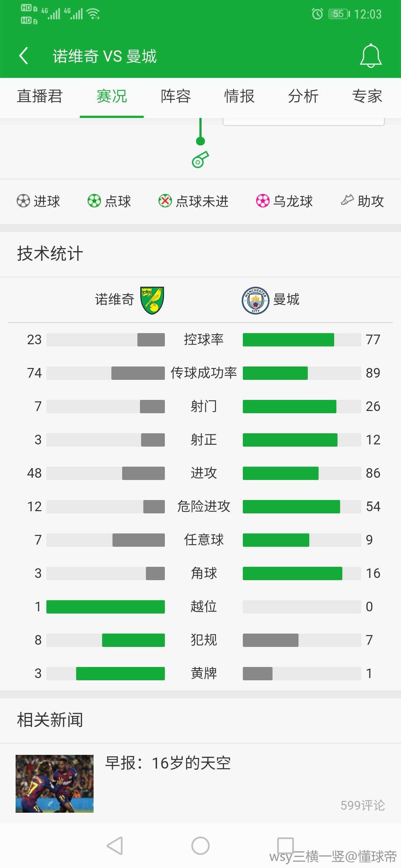This screenshot has height=868, width=401.
Task: Tap the pink own-goal ball icon
Action: [x=263, y=201]
